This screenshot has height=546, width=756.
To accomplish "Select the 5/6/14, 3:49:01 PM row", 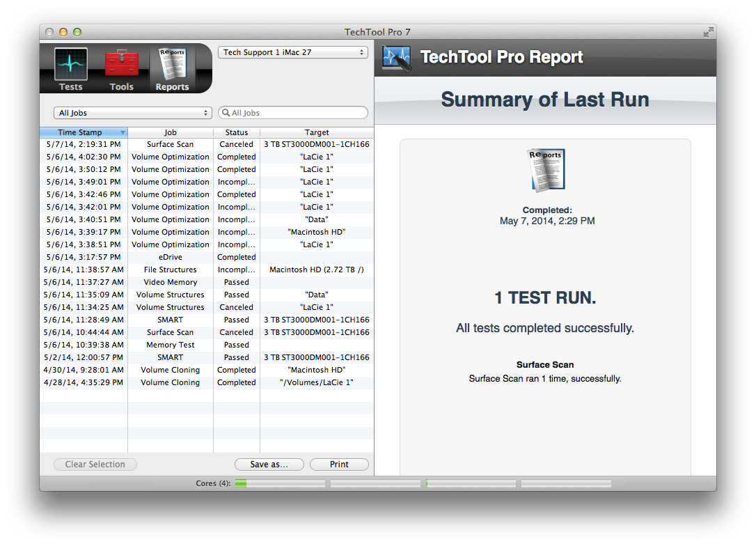I will (x=207, y=182).
